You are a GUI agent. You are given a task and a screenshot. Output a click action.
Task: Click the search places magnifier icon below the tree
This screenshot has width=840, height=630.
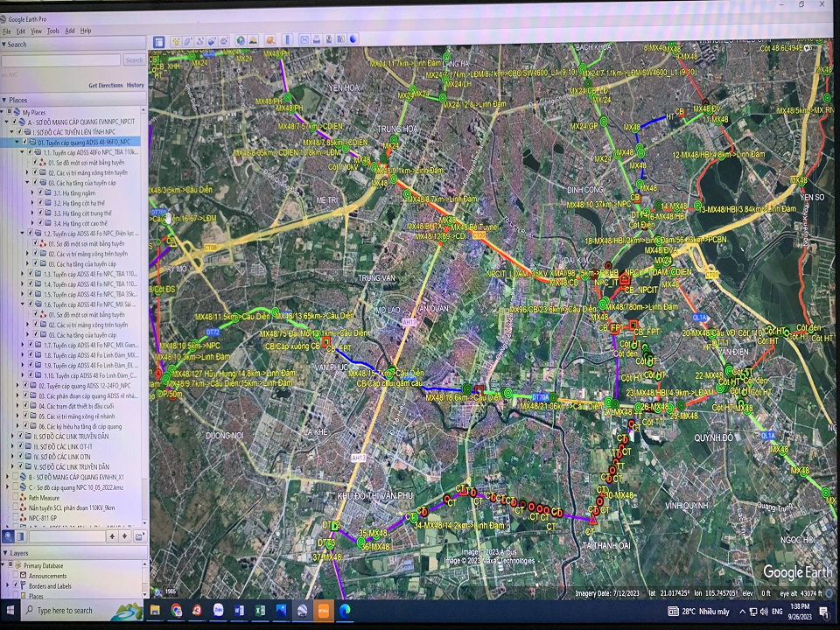[x=8, y=535]
